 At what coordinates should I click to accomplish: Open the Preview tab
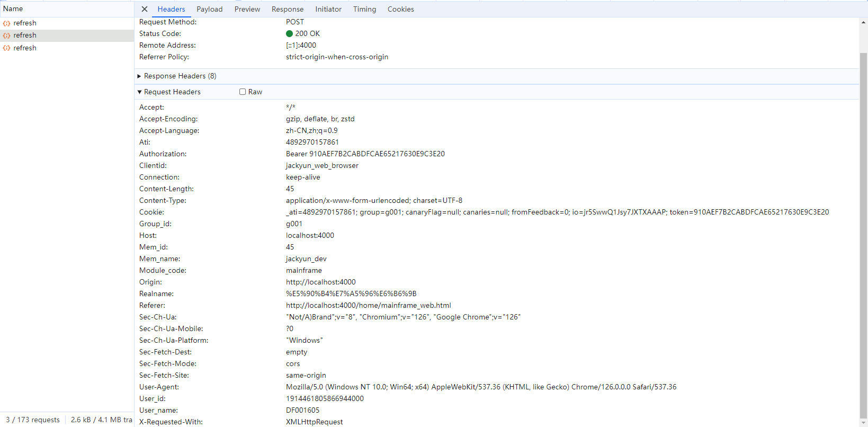[x=247, y=9]
